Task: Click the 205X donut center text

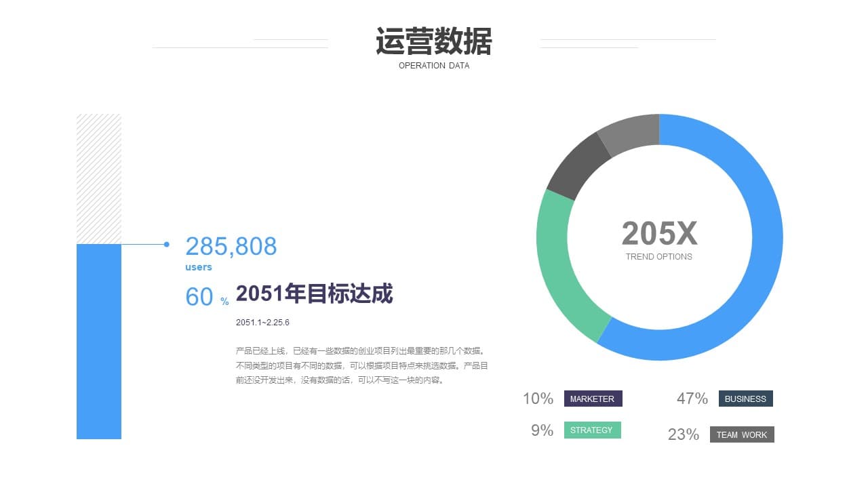Action: click(x=659, y=234)
